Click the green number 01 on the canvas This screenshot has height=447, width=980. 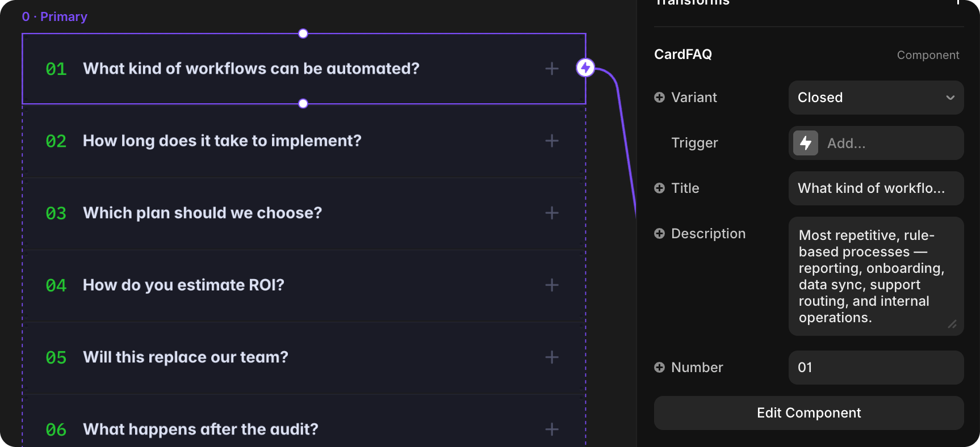(x=56, y=69)
